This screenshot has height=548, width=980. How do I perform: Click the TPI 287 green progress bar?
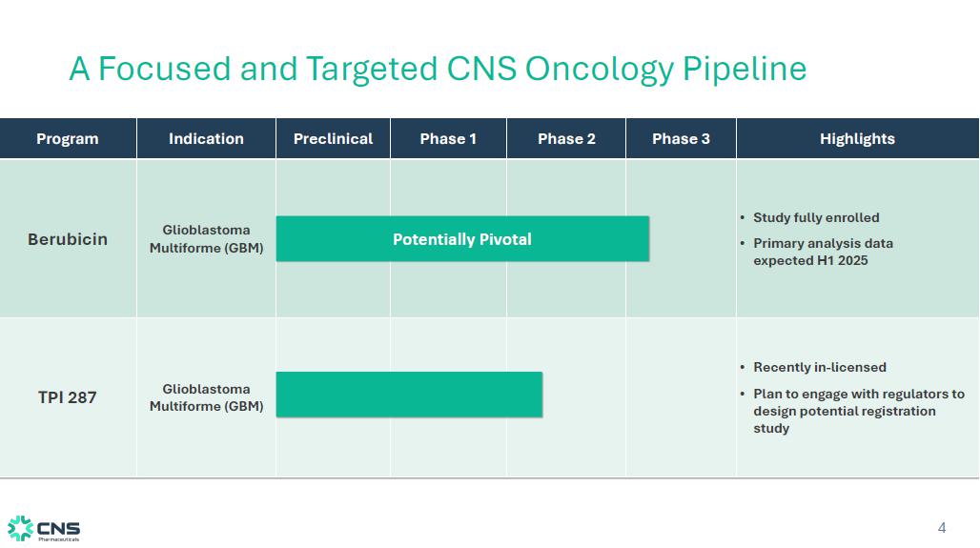coord(409,395)
